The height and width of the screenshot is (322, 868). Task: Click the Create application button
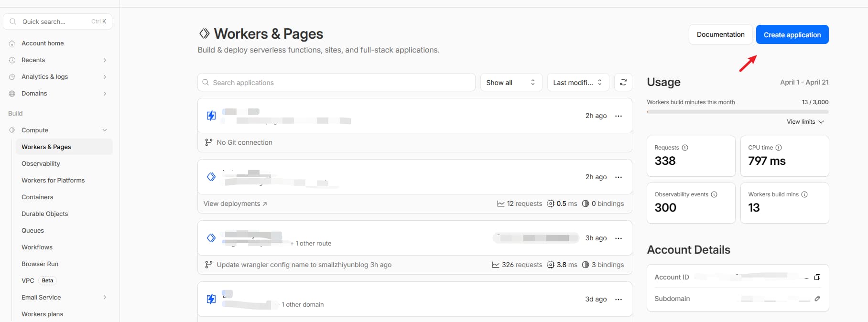point(792,34)
